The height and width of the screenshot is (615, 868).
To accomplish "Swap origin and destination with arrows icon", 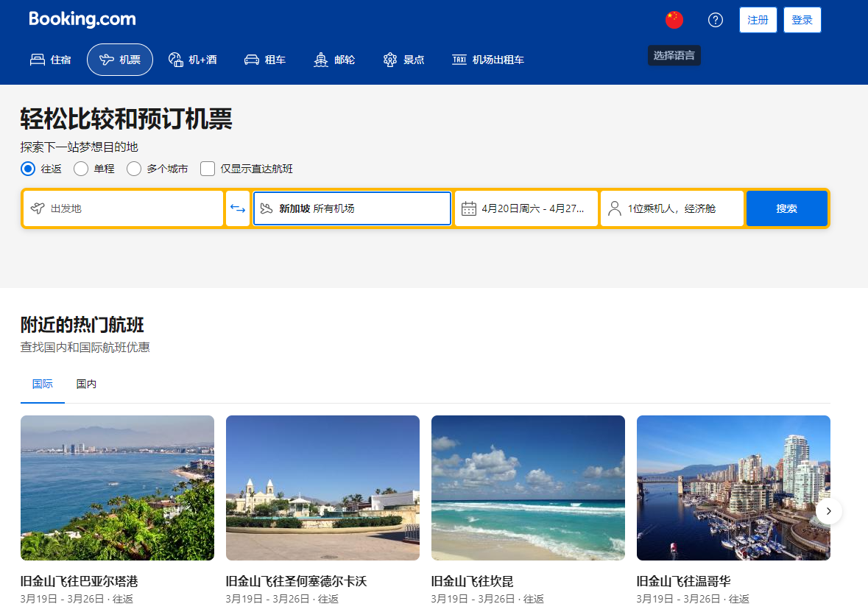I will tap(238, 208).
